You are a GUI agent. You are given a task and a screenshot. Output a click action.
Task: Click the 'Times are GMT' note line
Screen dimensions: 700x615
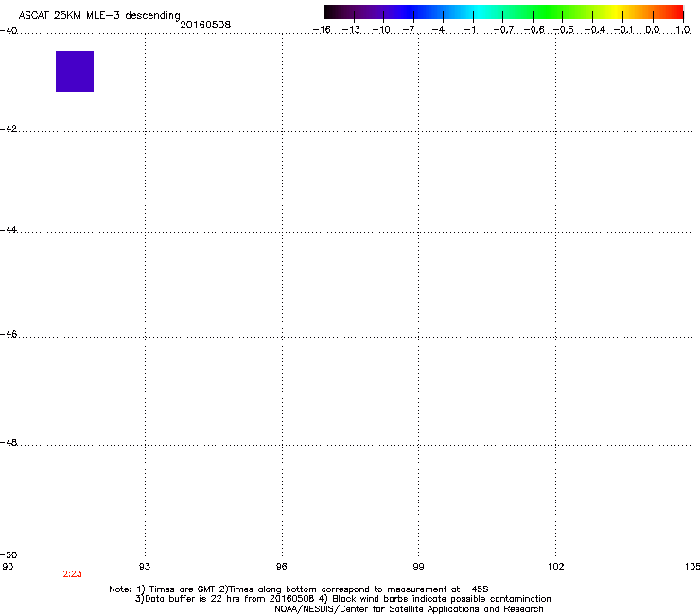tap(299, 589)
